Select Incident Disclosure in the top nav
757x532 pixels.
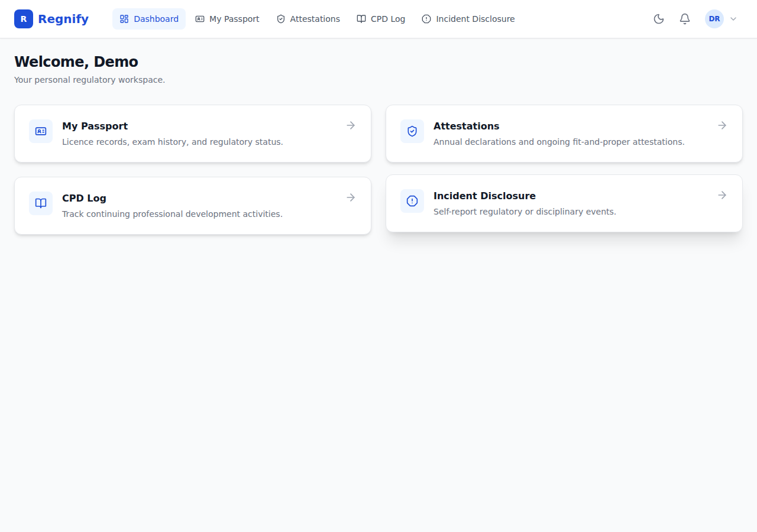click(468, 19)
